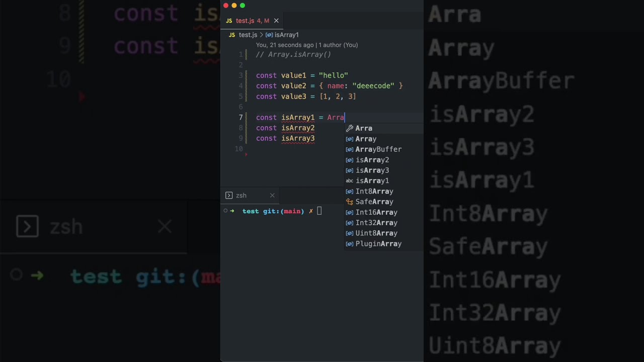Click the breadcrumb chevron separator

click(262, 35)
